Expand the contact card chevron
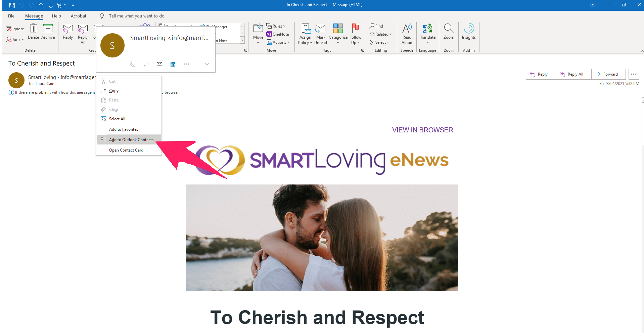Image resolution: width=644 pixels, height=333 pixels. click(207, 64)
